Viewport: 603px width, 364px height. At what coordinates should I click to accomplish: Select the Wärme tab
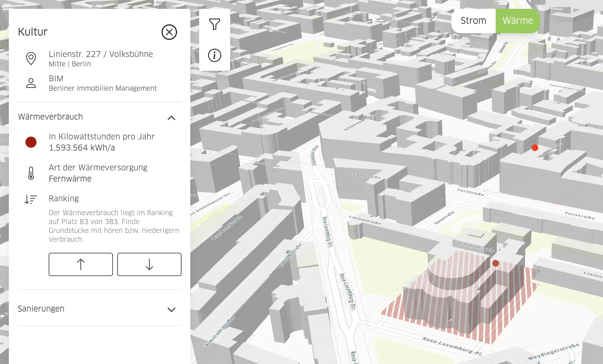pyautogui.click(x=518, y=21)
